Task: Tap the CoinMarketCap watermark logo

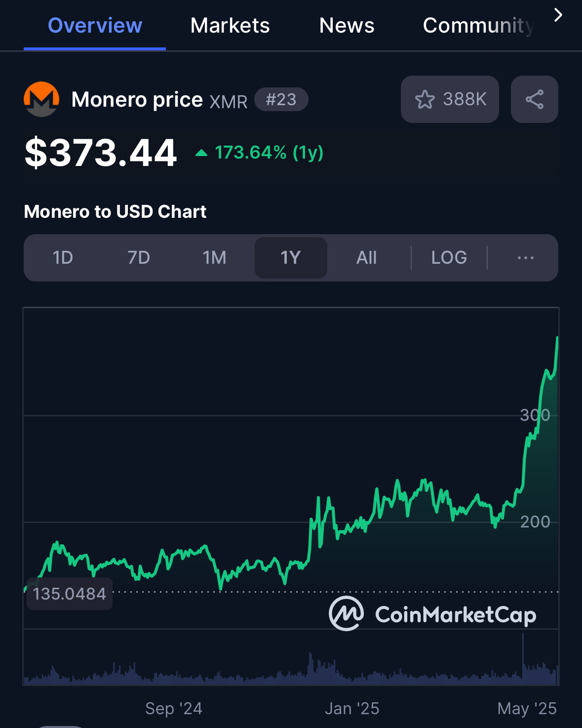Action: coord(432,614)
